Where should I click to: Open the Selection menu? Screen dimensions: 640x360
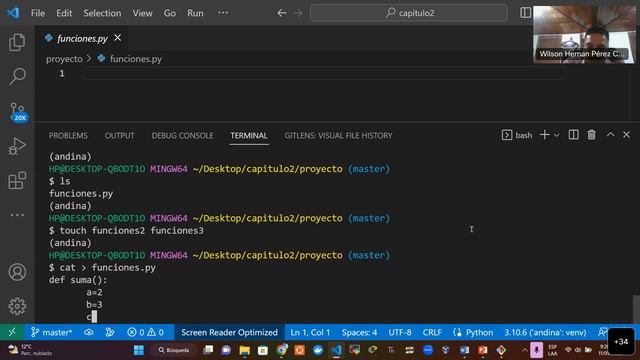(x=102, y=13)
